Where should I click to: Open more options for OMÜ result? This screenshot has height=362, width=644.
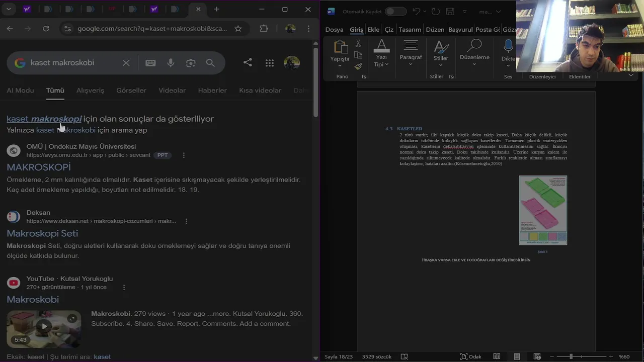[x=184, y=155]
